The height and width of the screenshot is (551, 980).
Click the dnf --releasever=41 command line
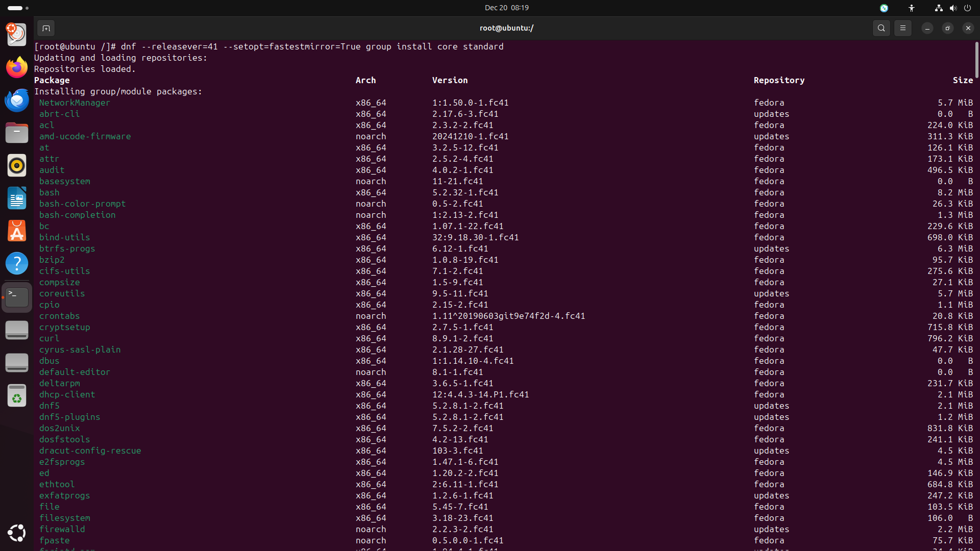click(269, 46)
